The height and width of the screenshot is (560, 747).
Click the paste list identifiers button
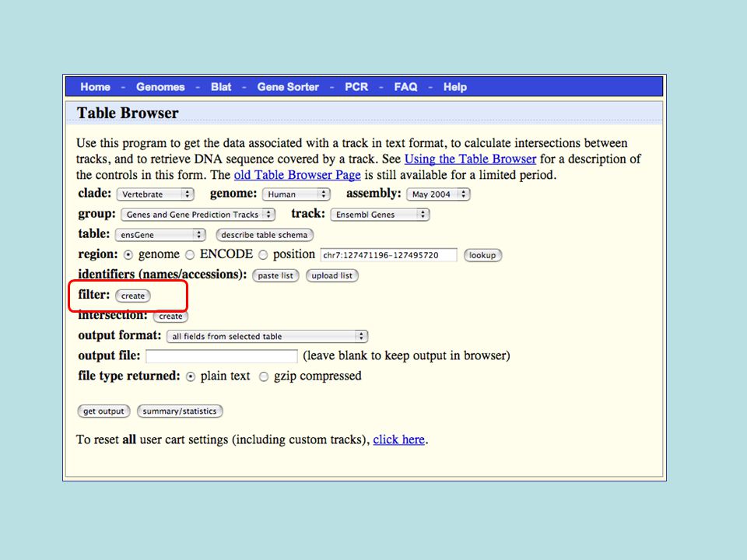click(x=275, y=275)
